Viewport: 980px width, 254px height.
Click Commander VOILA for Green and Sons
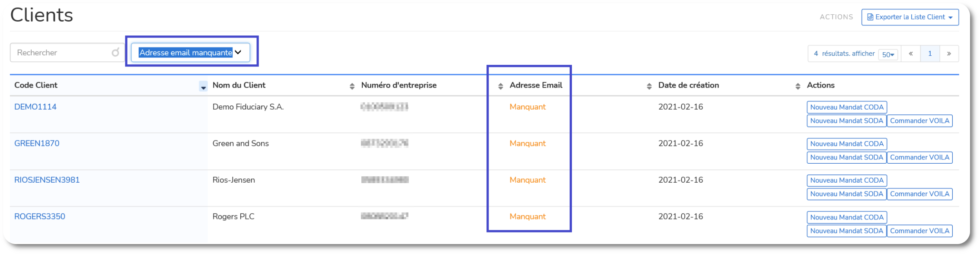pyautogui.click(x=919, y=157)
